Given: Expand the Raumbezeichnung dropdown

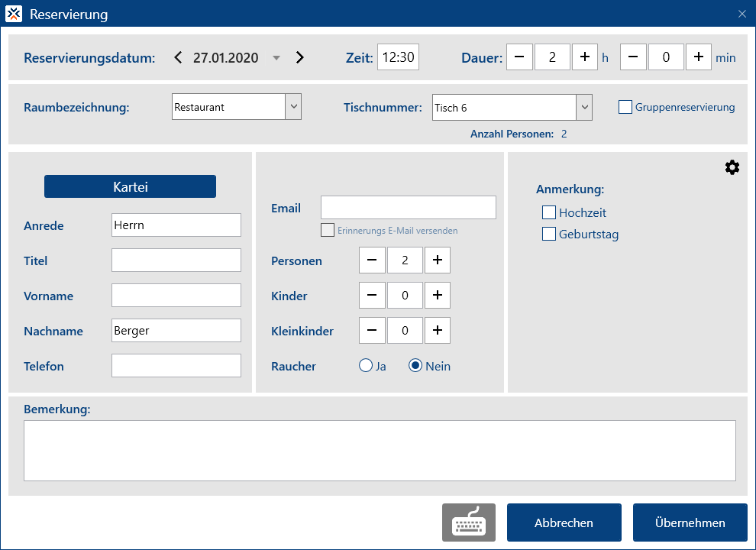Looking at the screenshot, I should (293, 108).
